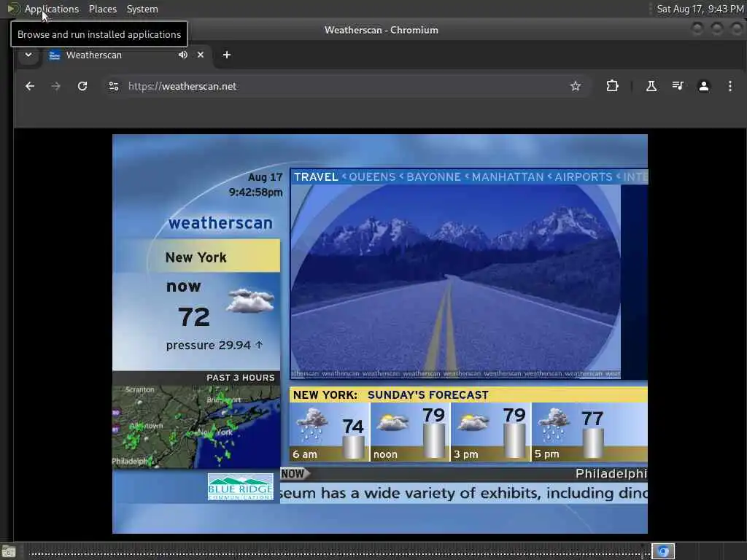747x560 pixels.
Task: Click the scrolling exhibits ticker text
Action: [x=463, y=494]
